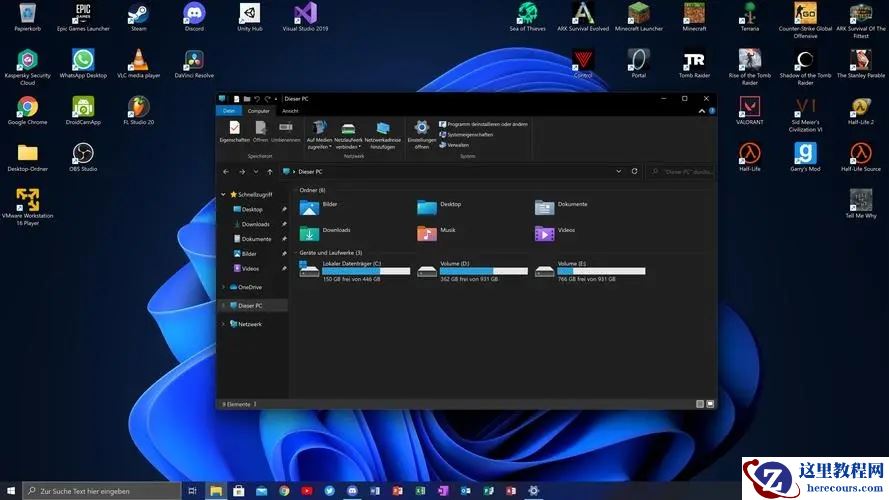Open Netzlaufwerk verbinden dropdown
The image size is (889, 500).
pyautogui.click(x=348, y=135)
